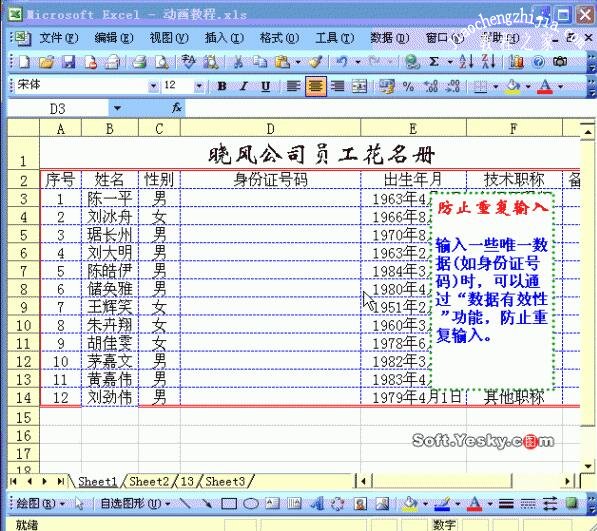This screenshot has width=597, height=531.
Task: Expand the Name Box dropdown arrow
Action: [x=117, y=108]
